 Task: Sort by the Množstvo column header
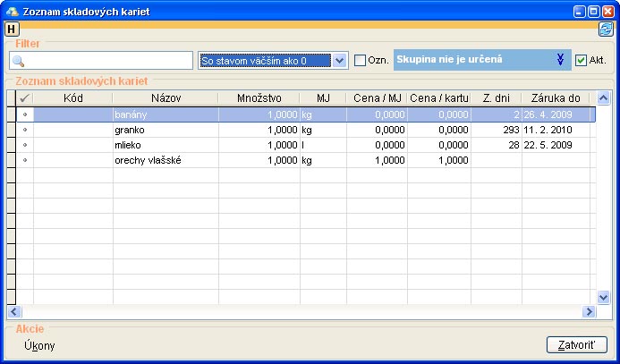point(259,98)
